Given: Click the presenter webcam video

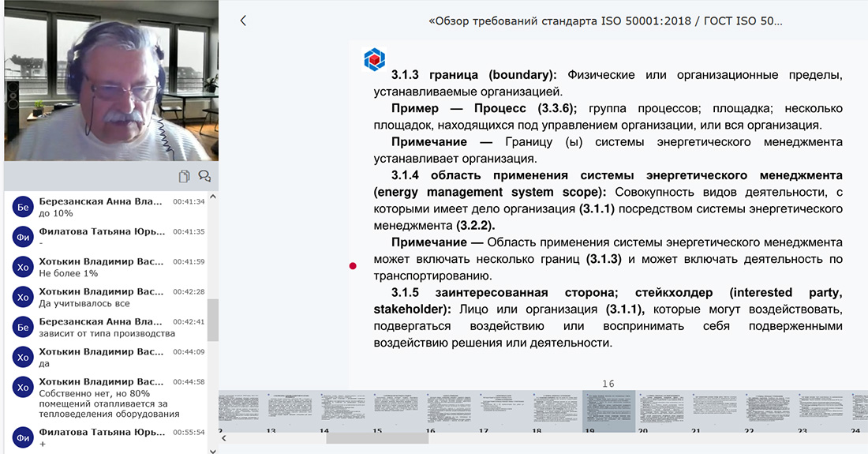Looking at the screenshot, I should click(x=111, y=81).
